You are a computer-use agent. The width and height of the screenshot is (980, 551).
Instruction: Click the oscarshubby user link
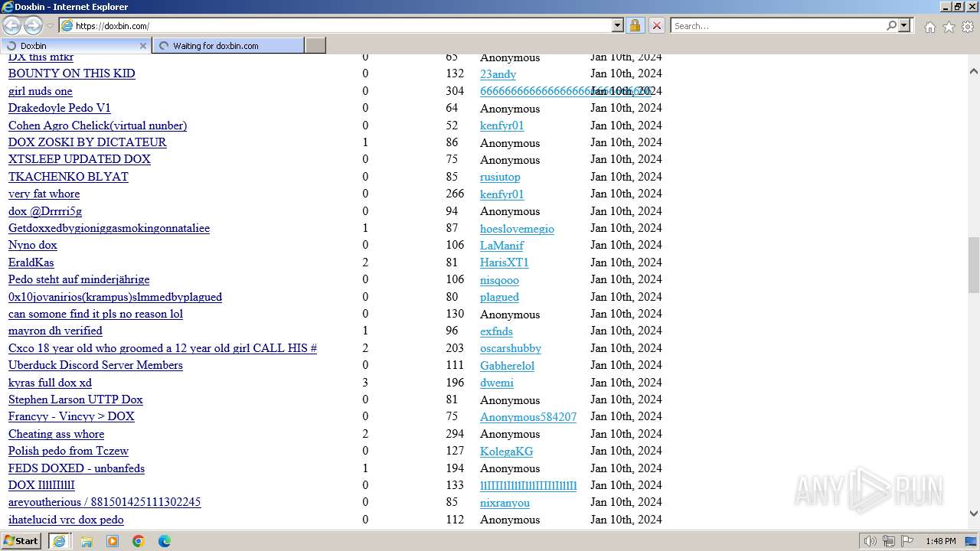(x=511, y=348)
